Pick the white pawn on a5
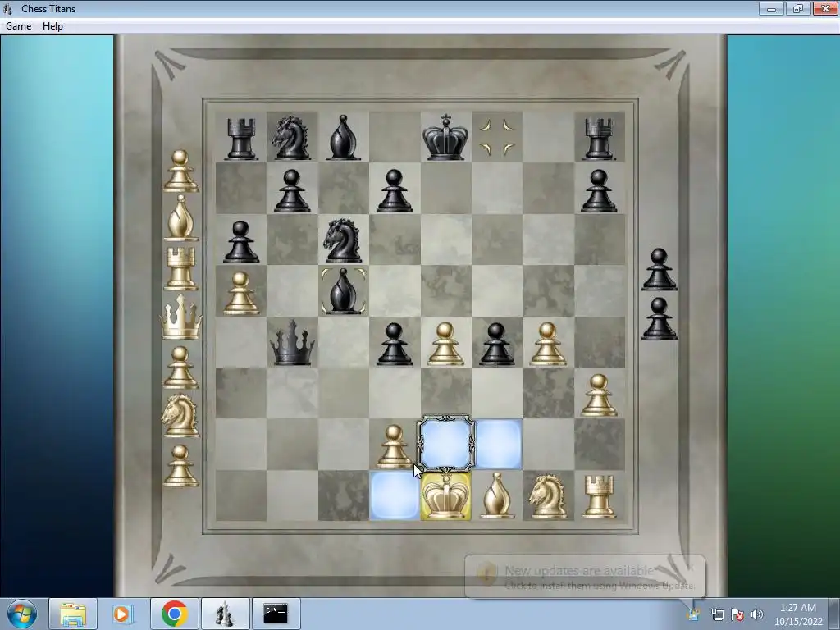The image size is (840, 630). [x=241, y=293]
